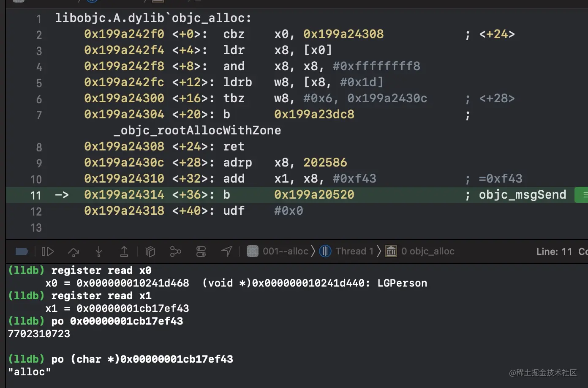588x388 pixels.
Task: Click the Step Over debug icon
Action: [x=73, y=251]
